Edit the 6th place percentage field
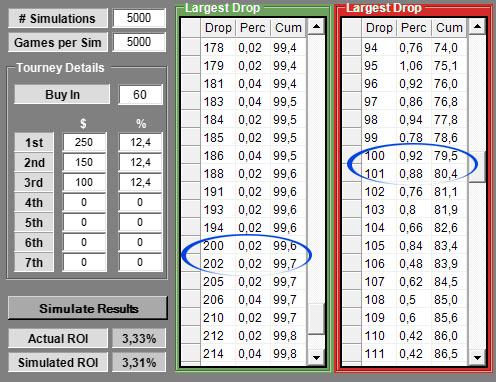The image size is (496, 382). click(140, 242)
